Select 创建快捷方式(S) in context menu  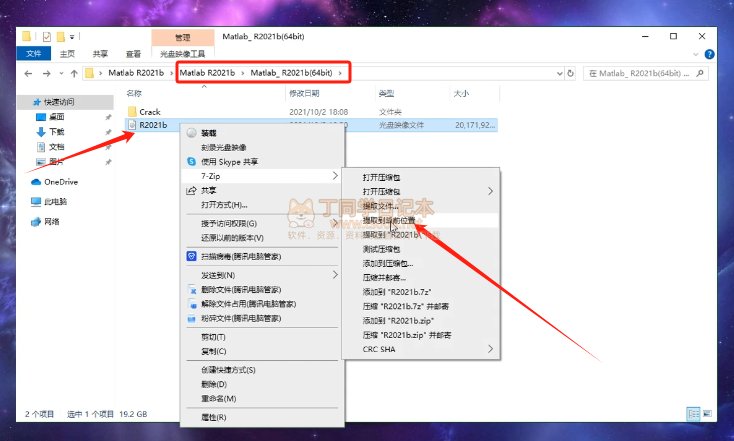click(x=228, y=370)
